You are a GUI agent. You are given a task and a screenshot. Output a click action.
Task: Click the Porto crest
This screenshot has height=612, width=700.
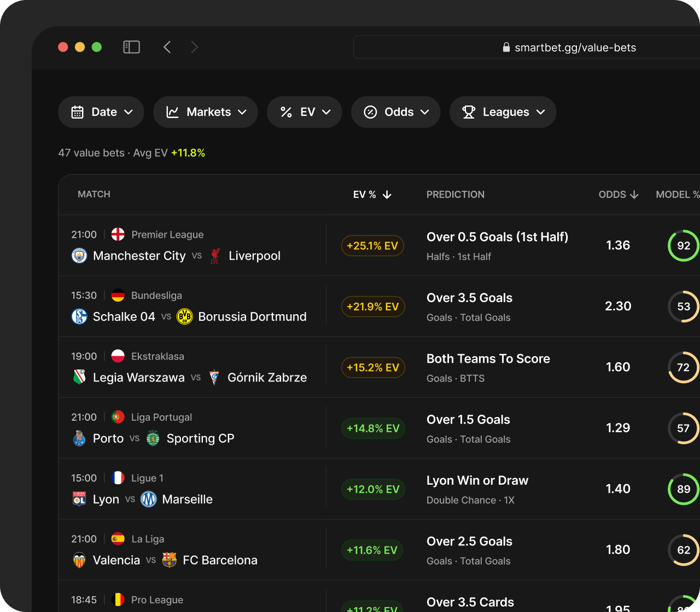[79, 438]
